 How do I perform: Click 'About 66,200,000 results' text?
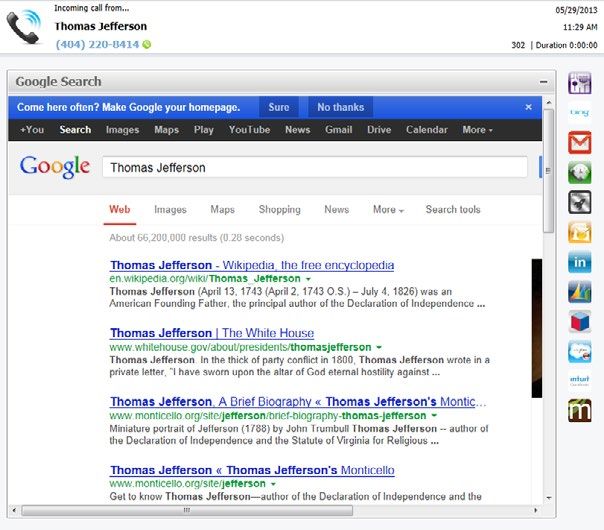[196, 238]
